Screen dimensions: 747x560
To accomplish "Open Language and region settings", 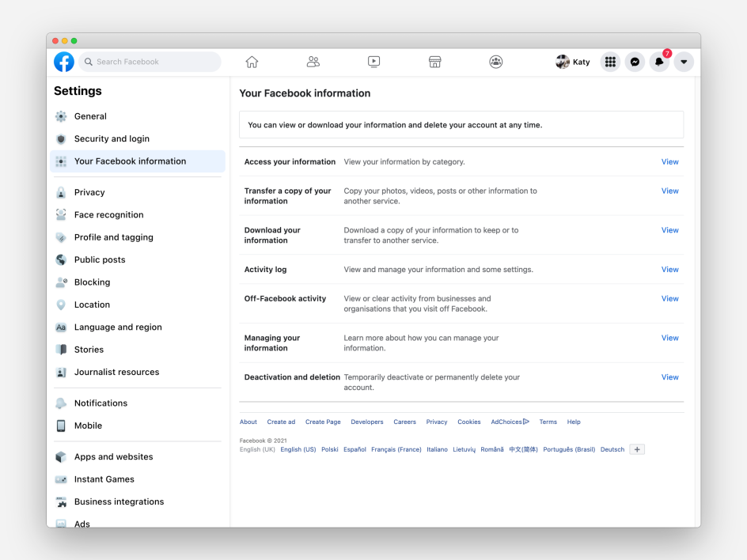I will (x=118, y=327).
